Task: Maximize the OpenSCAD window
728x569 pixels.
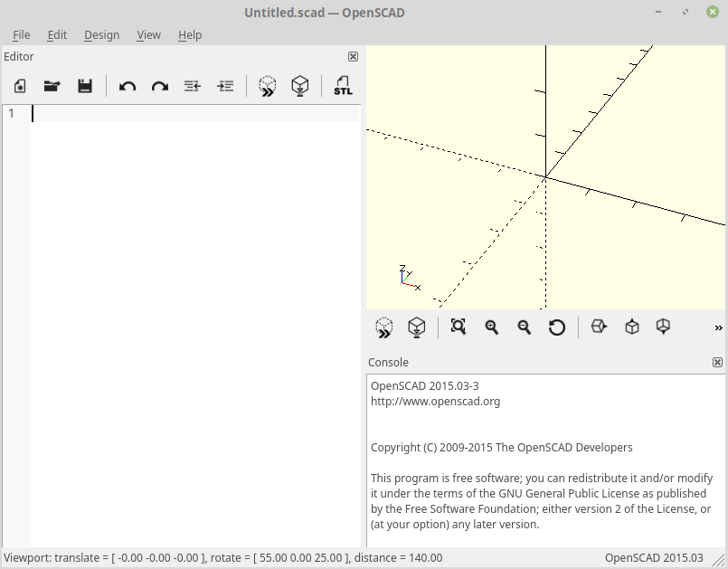Action: (685, 12)
